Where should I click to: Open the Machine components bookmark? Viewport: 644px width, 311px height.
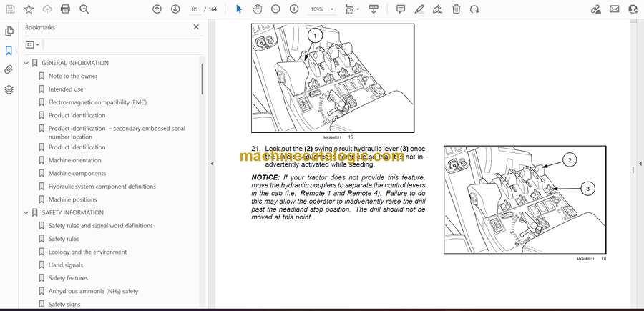(77, 174)
